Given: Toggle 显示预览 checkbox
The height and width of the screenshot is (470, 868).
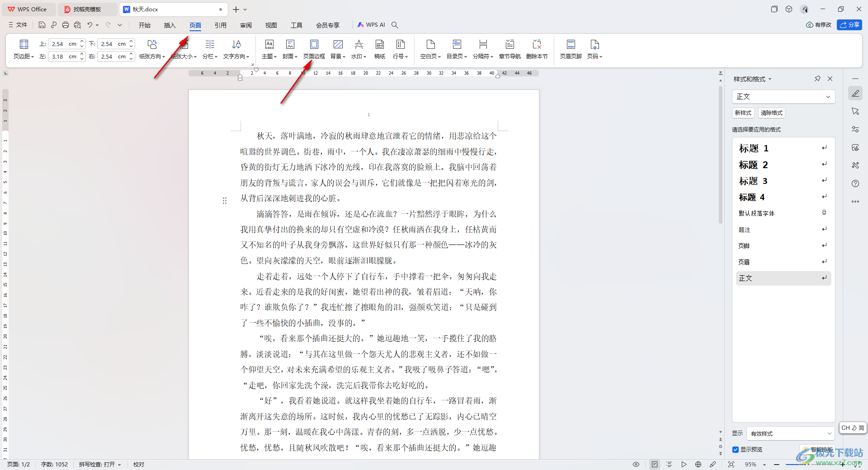Looking at the screenshot, I should coord(736,450).
